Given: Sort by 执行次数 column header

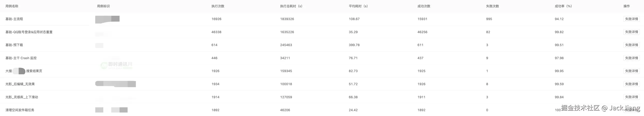Looking at the screenshot, I should (218, 6).
